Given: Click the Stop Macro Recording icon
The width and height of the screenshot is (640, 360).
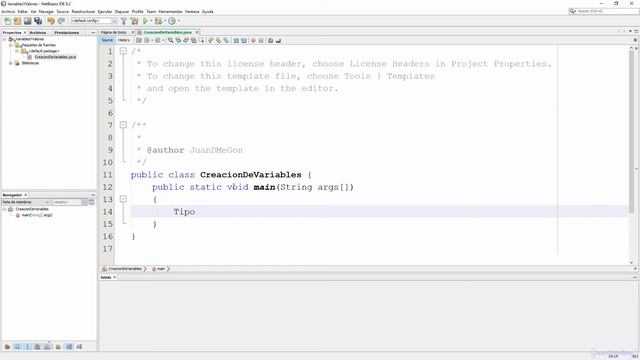Looking at the screenshot, I should 261,40.
